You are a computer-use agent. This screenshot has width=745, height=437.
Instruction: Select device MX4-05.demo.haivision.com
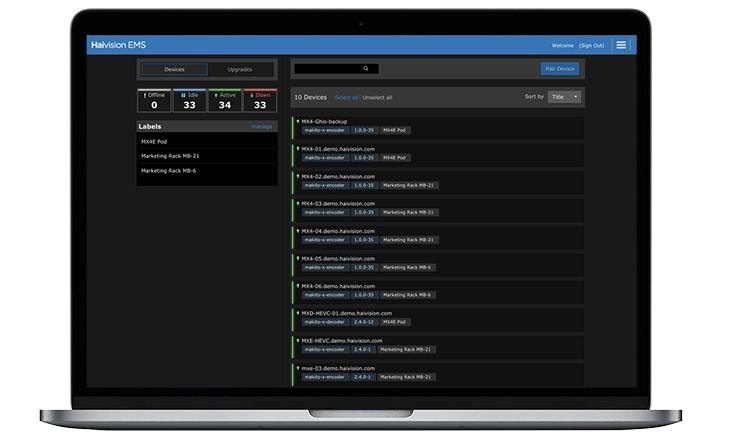(438, 265)
